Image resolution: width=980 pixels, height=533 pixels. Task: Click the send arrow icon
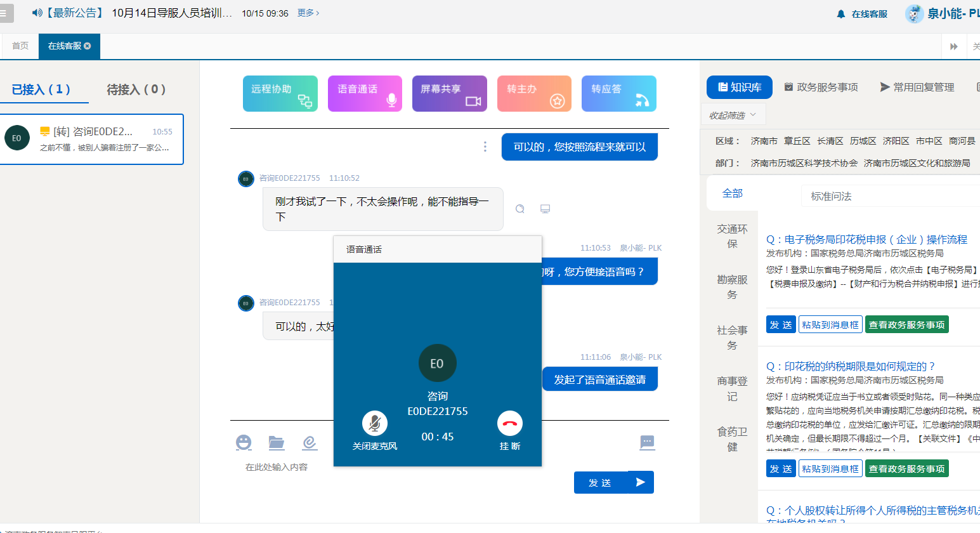point(641,482)
